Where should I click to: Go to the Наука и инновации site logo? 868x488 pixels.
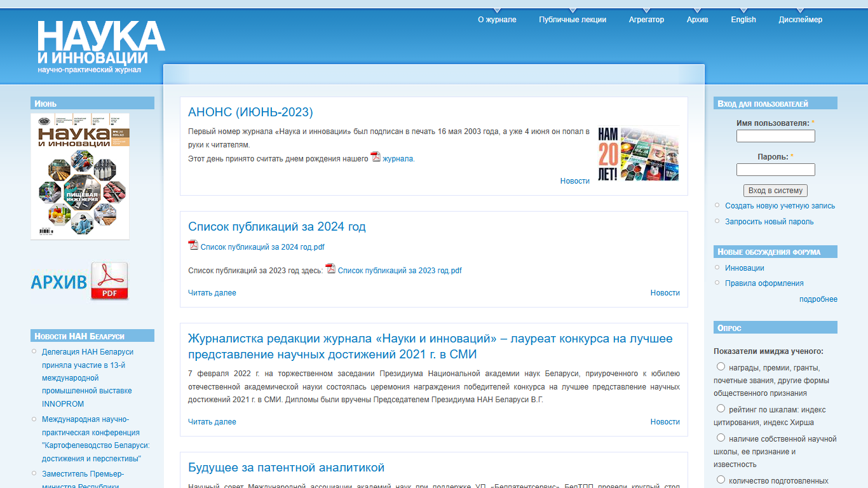pos(101,46)
